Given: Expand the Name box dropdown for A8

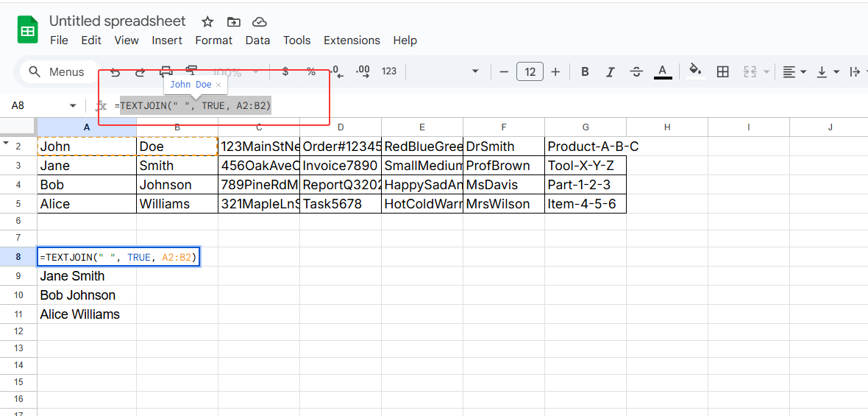Looking at the screenshot, I should (x=73, y=106).
